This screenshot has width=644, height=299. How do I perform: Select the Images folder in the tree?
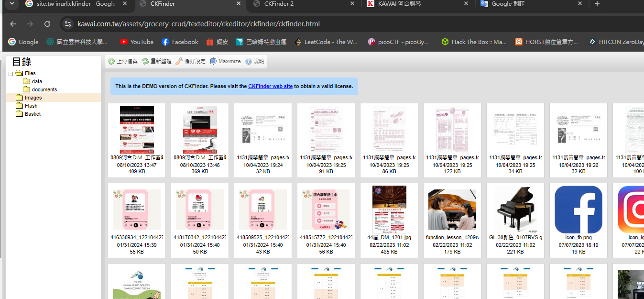33,98
